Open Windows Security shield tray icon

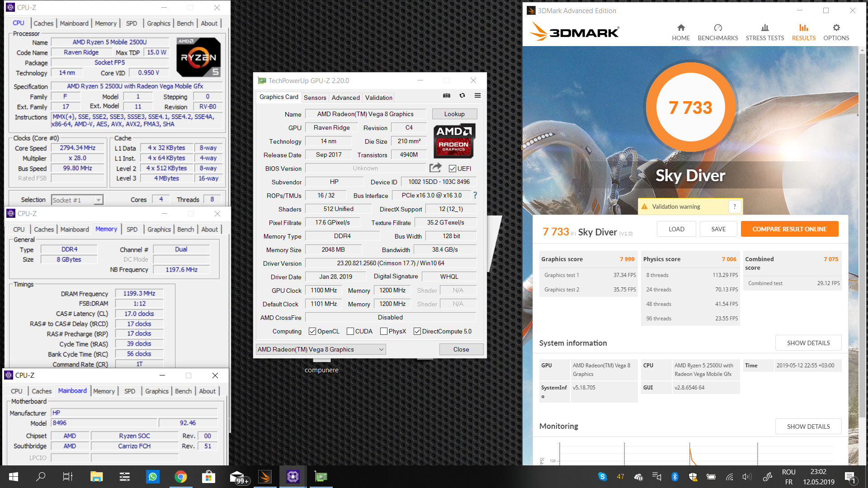point(693,477)
